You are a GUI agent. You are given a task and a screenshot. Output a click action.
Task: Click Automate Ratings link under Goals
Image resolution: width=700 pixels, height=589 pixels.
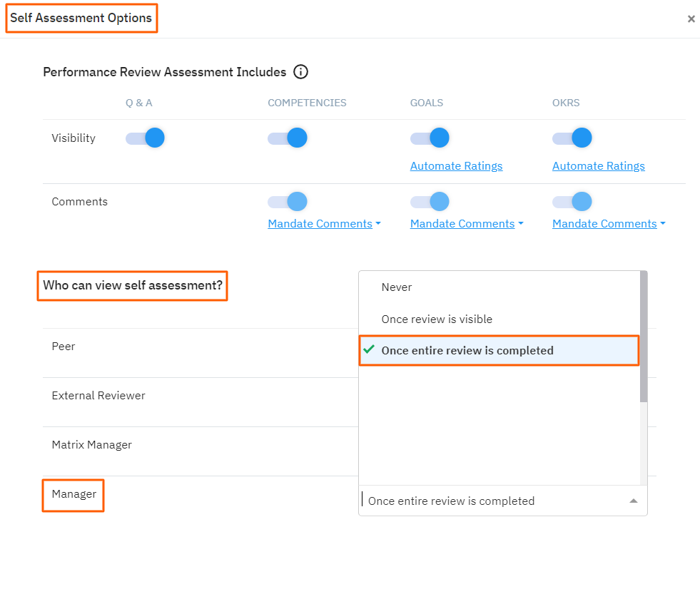pos(456,165)
